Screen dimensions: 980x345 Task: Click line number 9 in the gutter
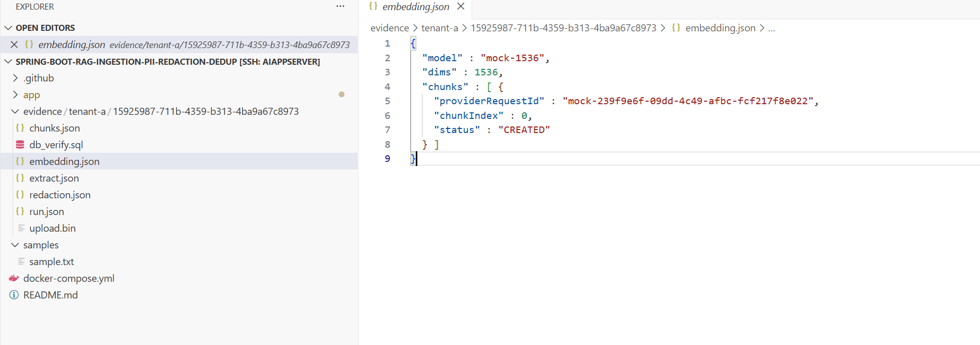[387, 159]
